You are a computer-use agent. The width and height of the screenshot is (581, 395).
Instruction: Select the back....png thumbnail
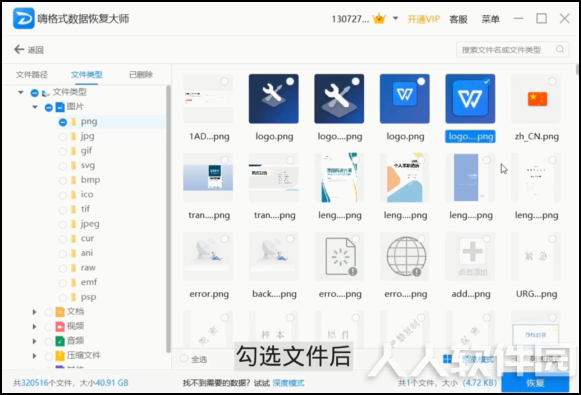pyautogui.click(x=273, y=256)
